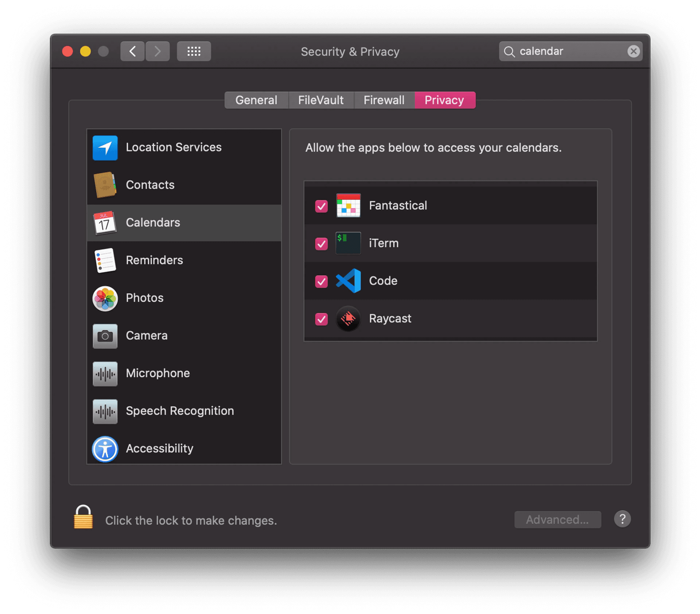Viewport: 700px width, 614px height.
Task: Switch to the General tab
Action: [x=256, y=100]
